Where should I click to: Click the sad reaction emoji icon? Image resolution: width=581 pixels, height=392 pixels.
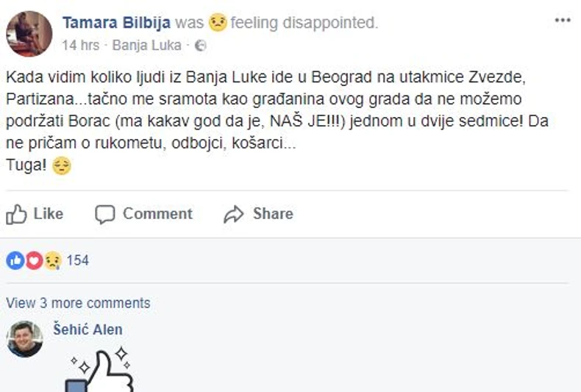point(51,260)
